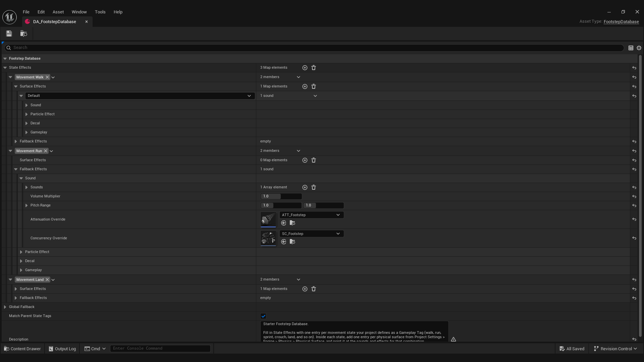Open Movement.Walk tag picker chevron
Viewport: 644px width, 362px height.
pos(53,77)
